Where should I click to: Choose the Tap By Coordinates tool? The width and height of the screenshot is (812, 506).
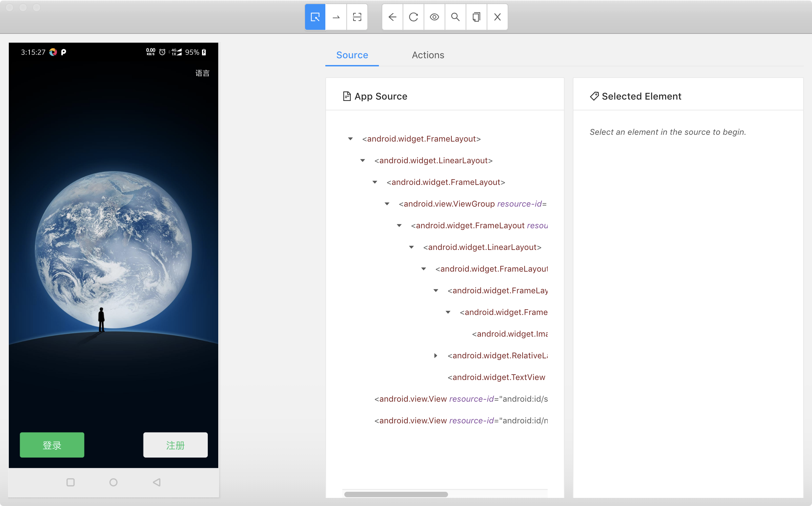(357, 17)
